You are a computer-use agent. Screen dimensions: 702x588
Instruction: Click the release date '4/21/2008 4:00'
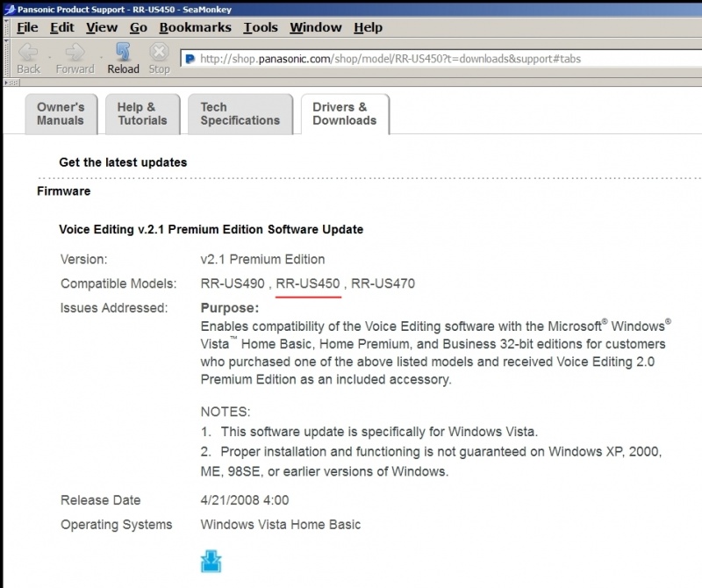245,500
